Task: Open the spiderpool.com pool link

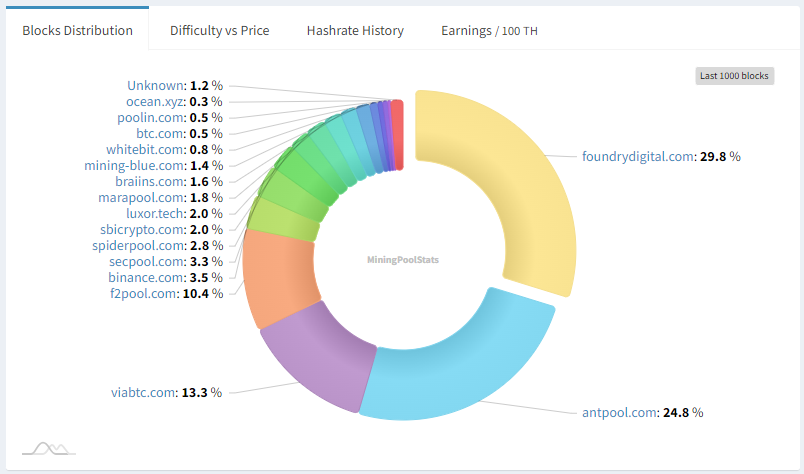Action: [138, 245]
